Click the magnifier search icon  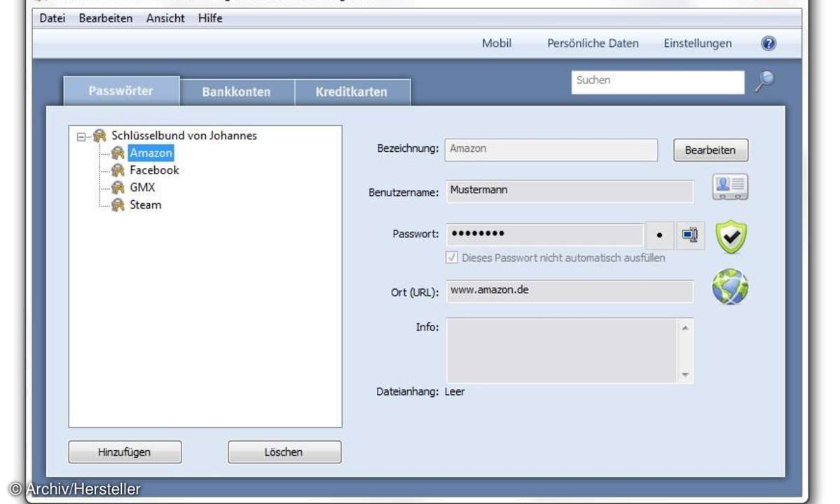point(765,82)
